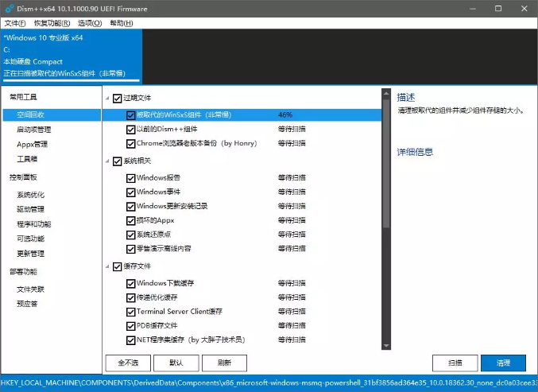Screen dimensions: 538x392
Task: Collapse the 过期文件 group arrow
Action: click(107, 98)
